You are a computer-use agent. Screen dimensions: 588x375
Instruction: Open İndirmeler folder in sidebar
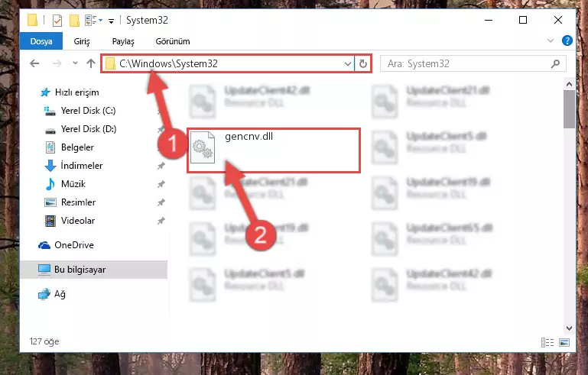point(81,166)
